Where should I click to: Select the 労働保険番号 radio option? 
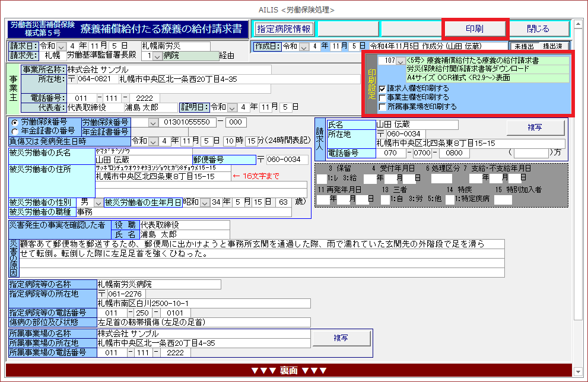click(14, 122)
